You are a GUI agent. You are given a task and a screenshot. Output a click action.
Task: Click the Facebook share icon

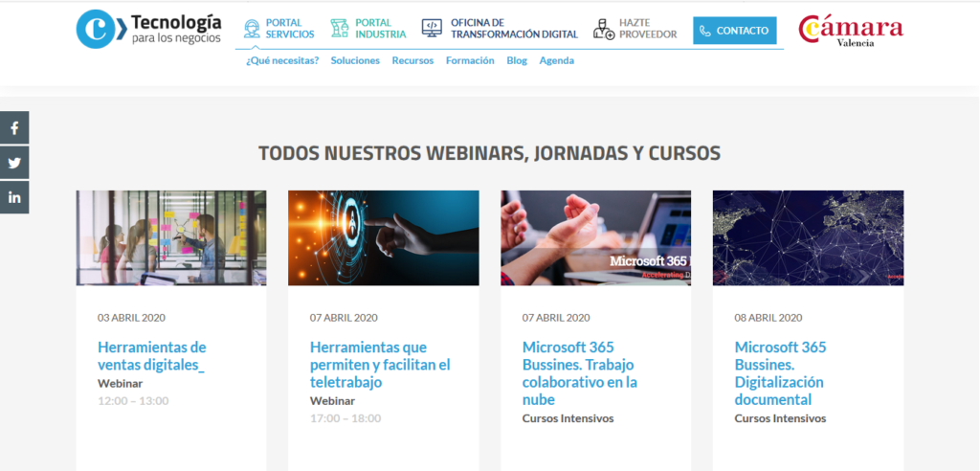[14, 127]
